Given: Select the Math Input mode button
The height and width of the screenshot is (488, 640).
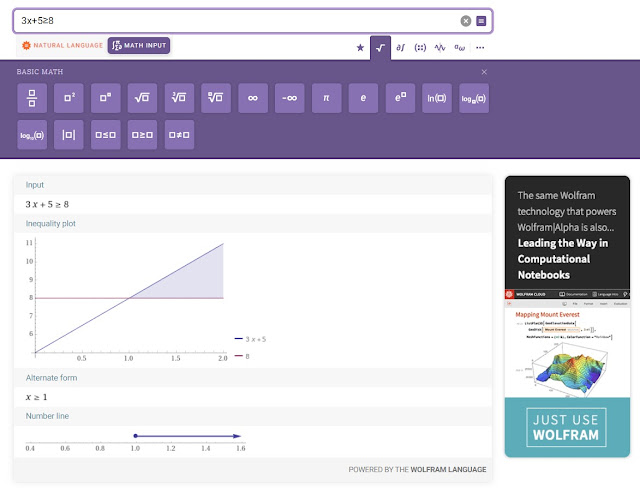Looking at the screenshot, I should 139,45.
